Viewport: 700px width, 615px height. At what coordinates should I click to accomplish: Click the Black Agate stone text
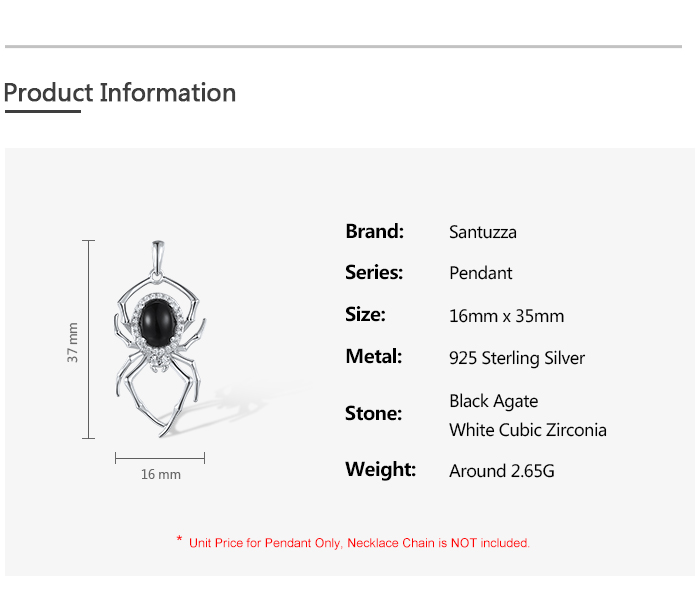point(494,401)
